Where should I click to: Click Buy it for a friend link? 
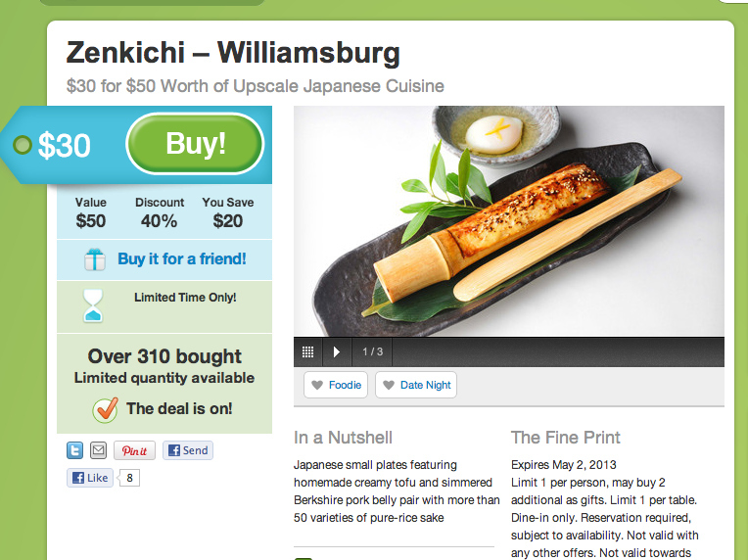pyautogui.click(x=182, y=259)
